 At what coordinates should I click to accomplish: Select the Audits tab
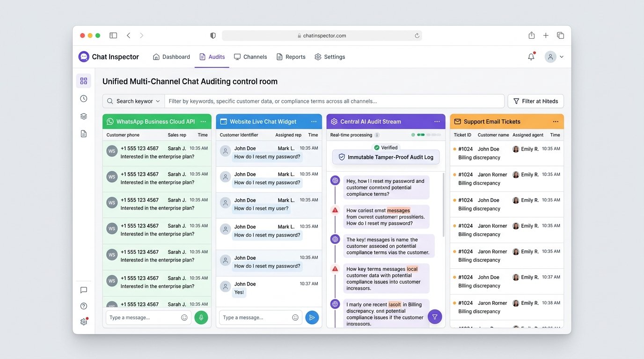pyautogui.click(x=212, y=57)
